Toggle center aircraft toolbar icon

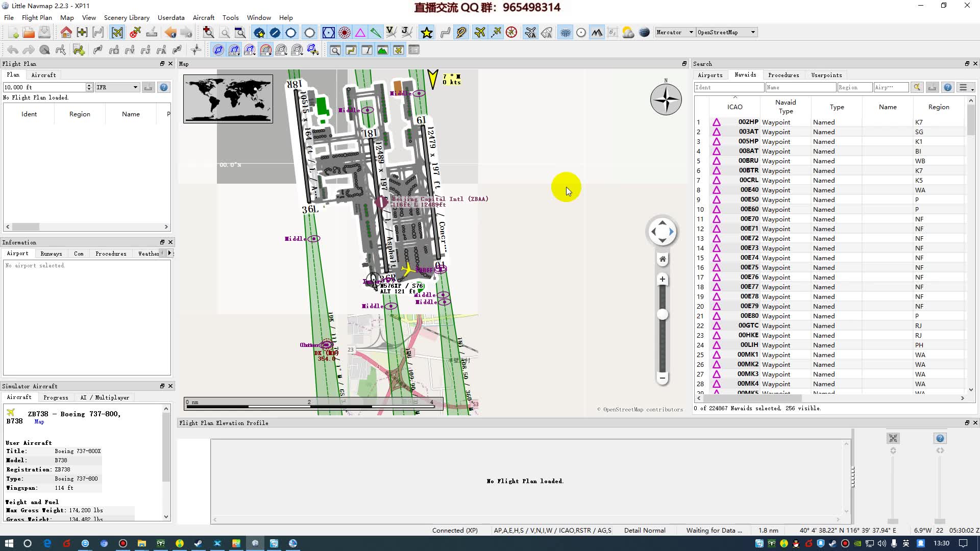[x=117, y=33]
